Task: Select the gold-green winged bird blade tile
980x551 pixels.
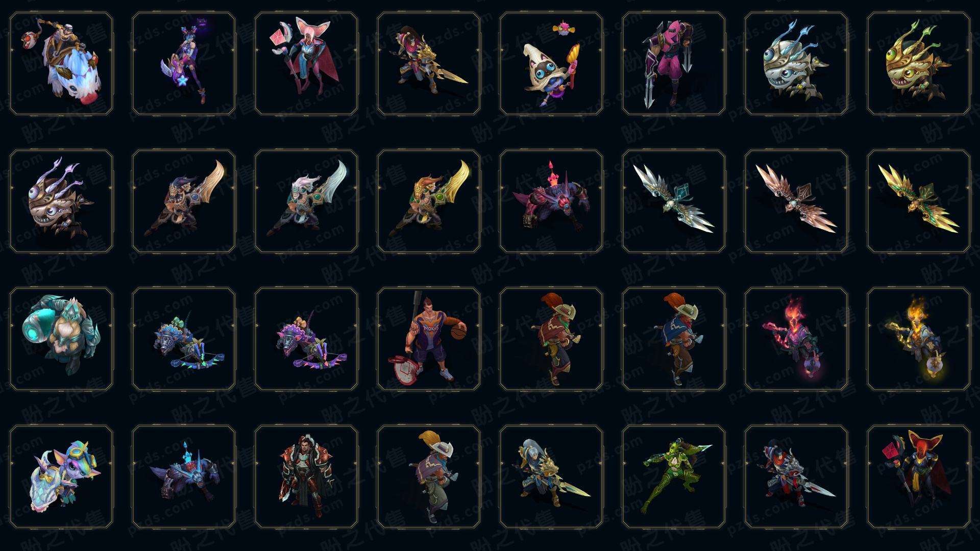Action: tap(919, 201)
